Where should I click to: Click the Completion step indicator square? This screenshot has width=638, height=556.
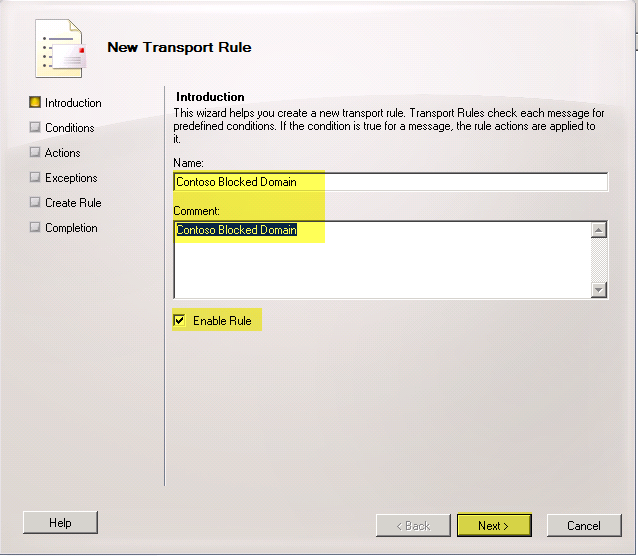(35, 227)
